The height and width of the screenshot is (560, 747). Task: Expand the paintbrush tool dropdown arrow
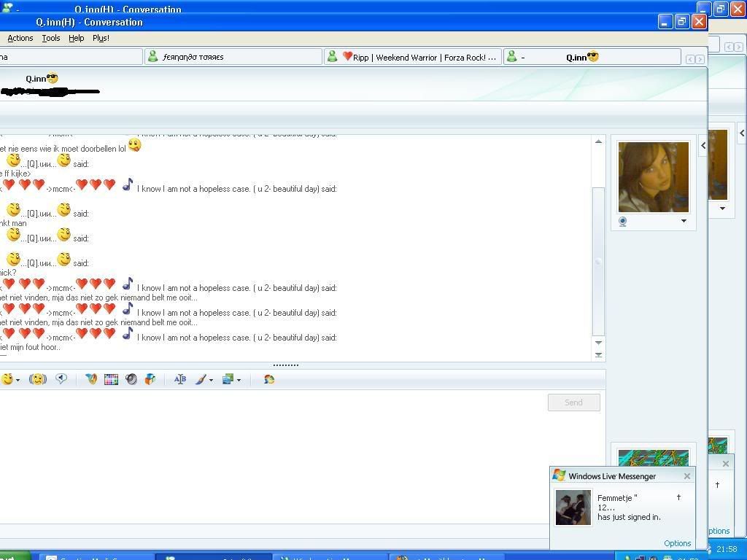click(212, 380)
